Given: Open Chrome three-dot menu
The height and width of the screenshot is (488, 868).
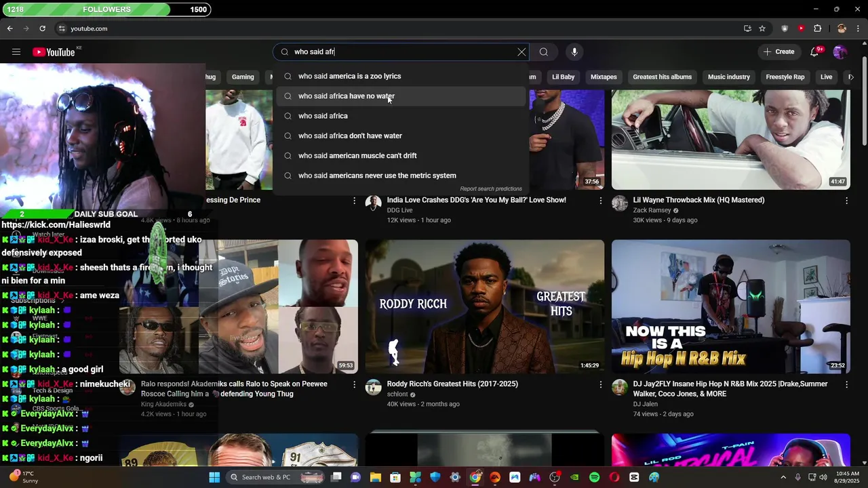Looking at the screenshot, I should 859,28.
